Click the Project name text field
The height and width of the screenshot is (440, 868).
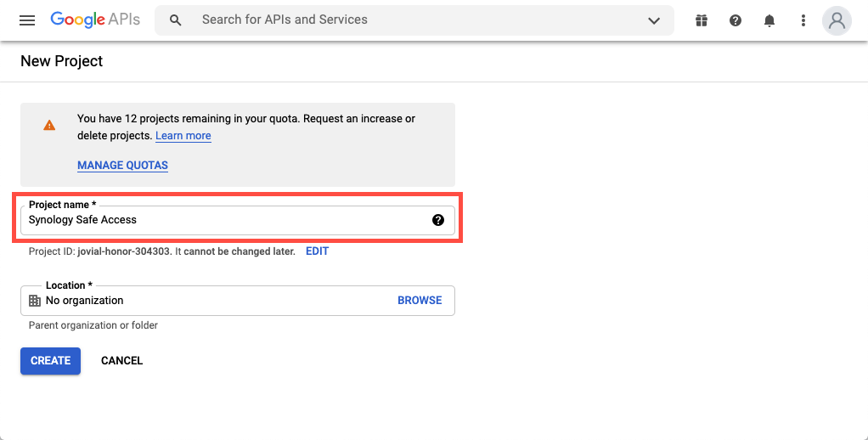tap(238, 220)
